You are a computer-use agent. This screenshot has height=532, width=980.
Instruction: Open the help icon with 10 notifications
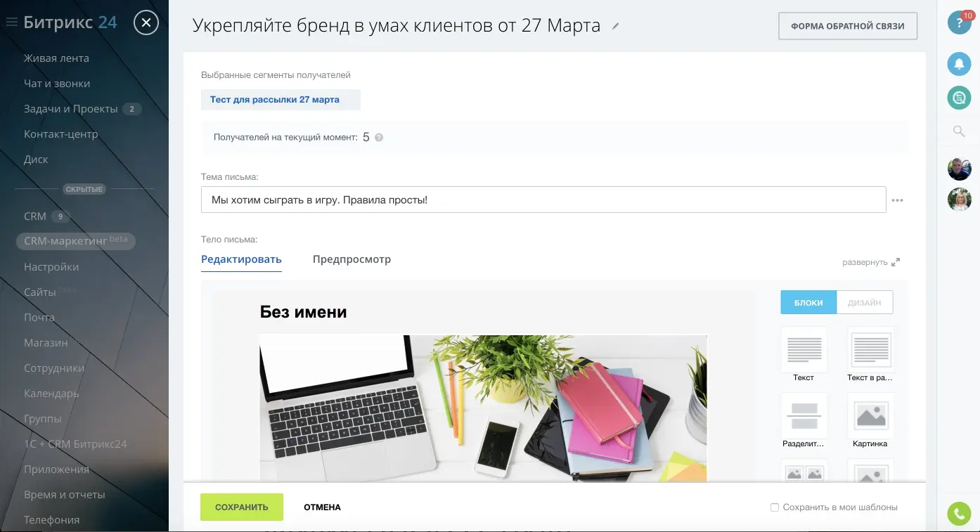[x=959, y=22]
